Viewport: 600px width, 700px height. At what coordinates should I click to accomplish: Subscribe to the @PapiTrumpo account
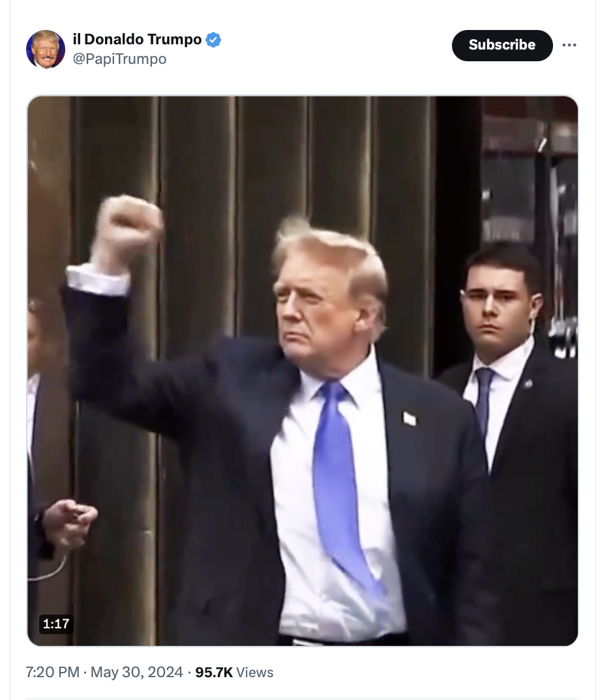[502, 45]
